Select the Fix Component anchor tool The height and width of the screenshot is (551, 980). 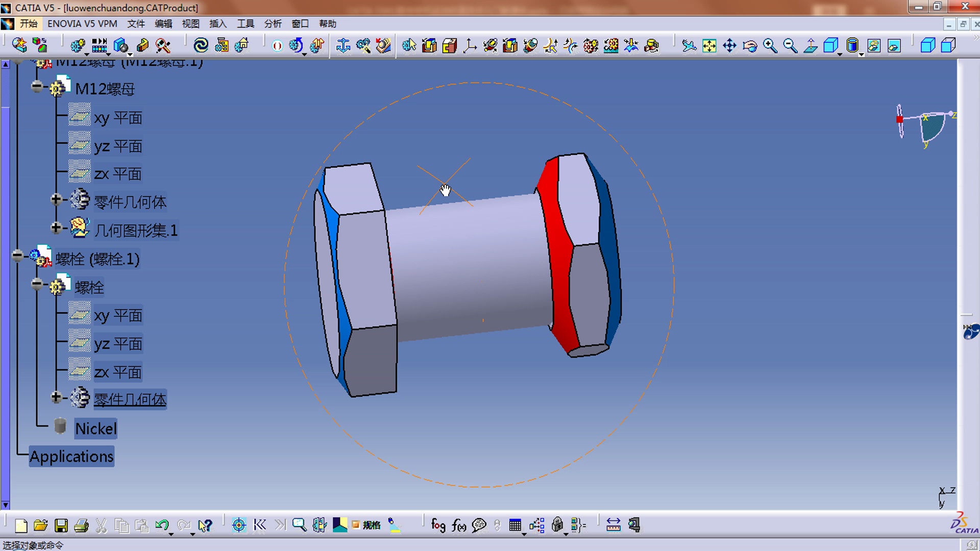[343, 45]
